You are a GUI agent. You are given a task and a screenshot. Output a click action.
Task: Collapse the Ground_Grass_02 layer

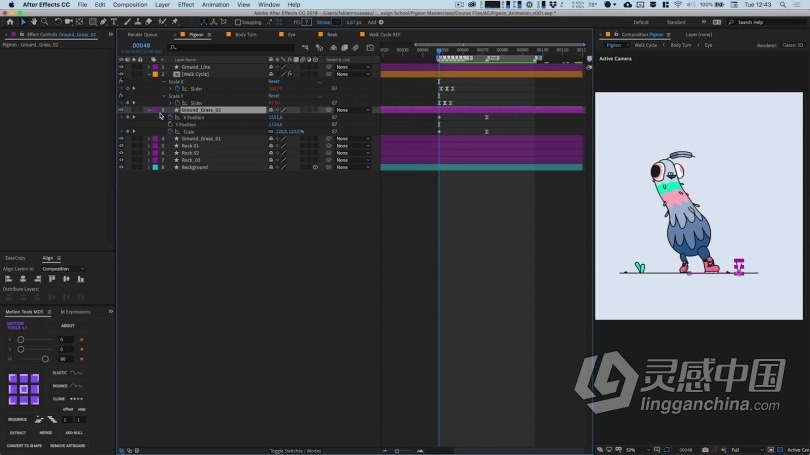tap(149, 110)
